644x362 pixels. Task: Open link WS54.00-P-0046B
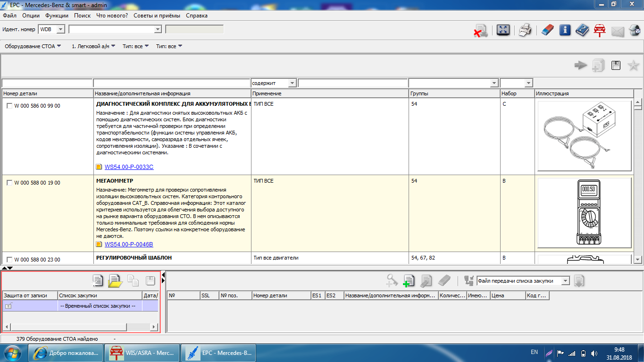(x=129, y=244)
